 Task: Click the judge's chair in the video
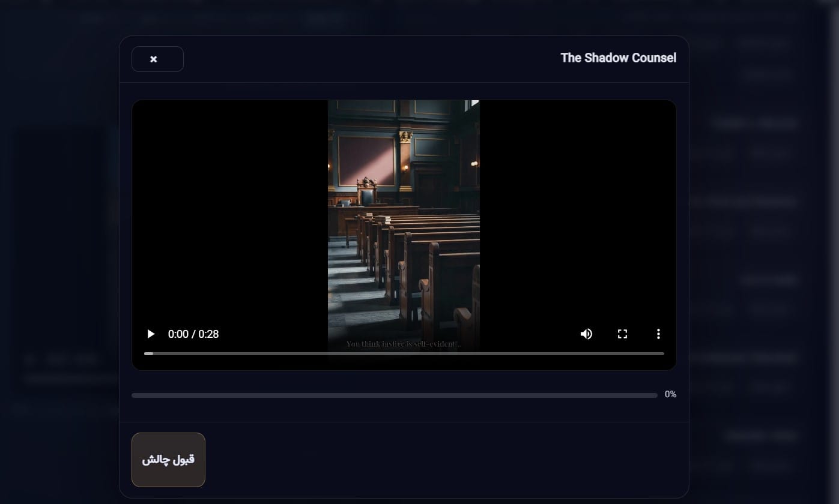click(x=366, y=192)
